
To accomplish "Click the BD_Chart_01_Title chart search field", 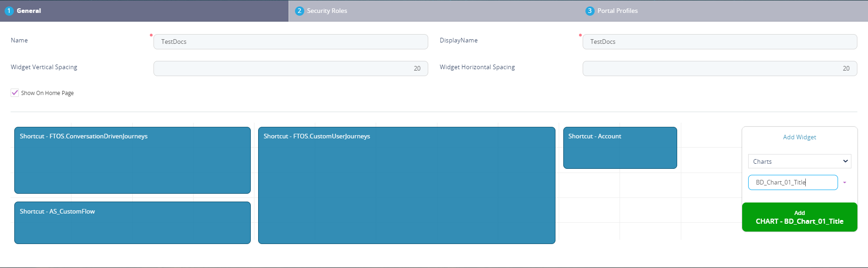I will pos(792,183).
